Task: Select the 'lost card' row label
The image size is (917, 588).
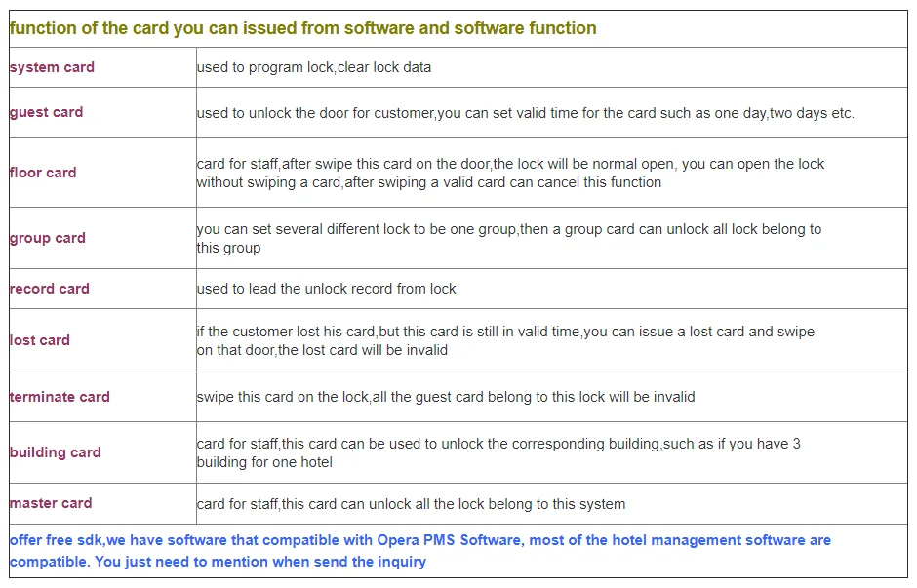Action: (x=40, y=340)
